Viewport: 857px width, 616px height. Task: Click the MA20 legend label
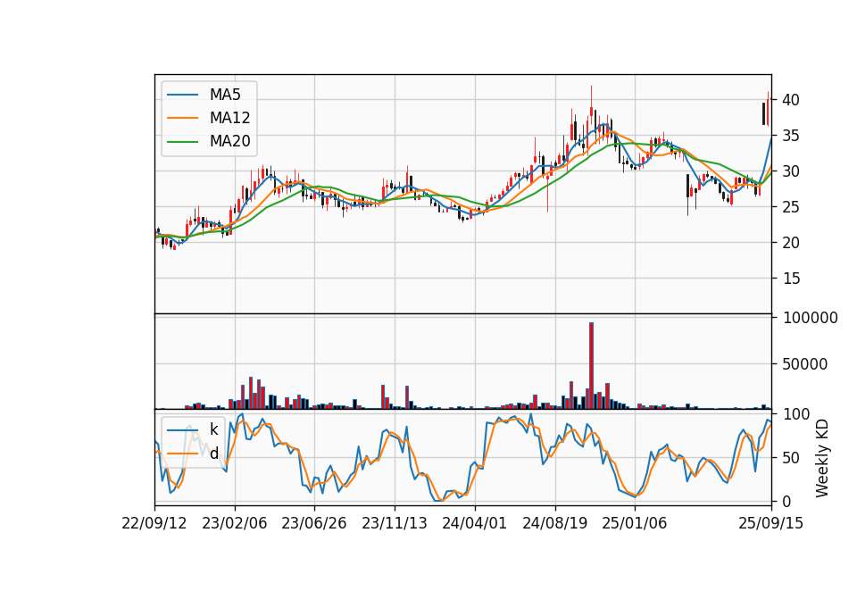(x=229, y=142)
